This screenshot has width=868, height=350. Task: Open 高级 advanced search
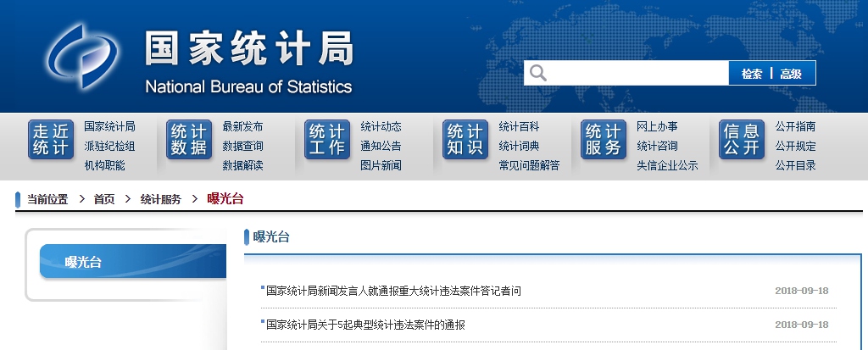[791, 74]
